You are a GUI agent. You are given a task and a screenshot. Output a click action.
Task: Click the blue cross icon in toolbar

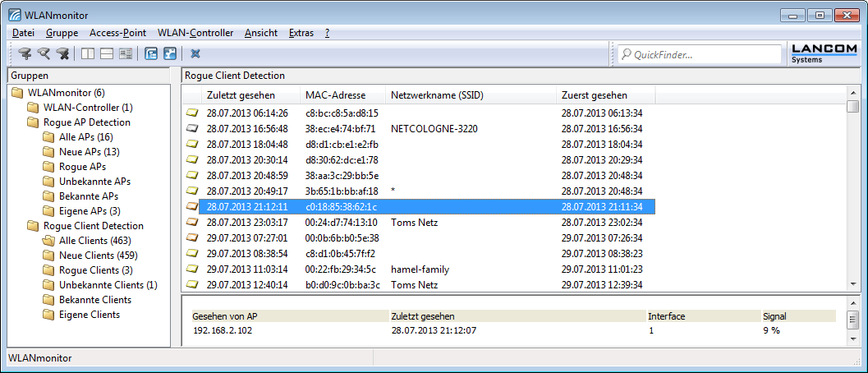coord(195,54)
